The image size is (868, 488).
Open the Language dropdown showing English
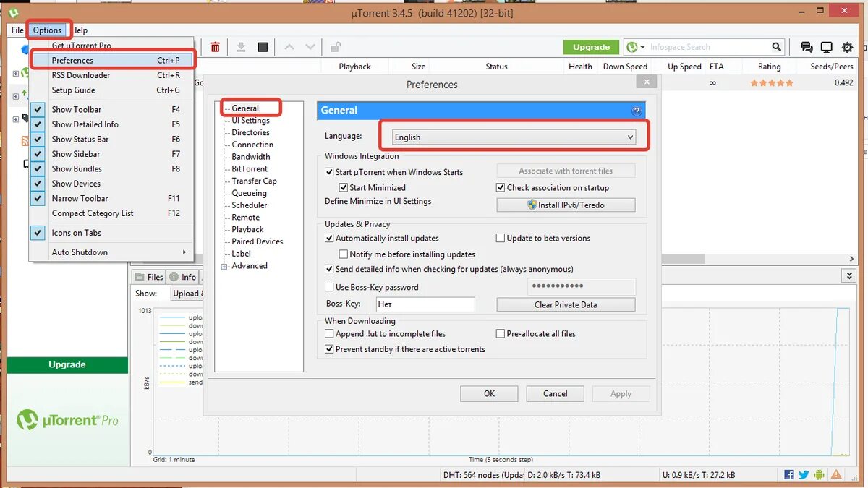(x=513, y=137)
